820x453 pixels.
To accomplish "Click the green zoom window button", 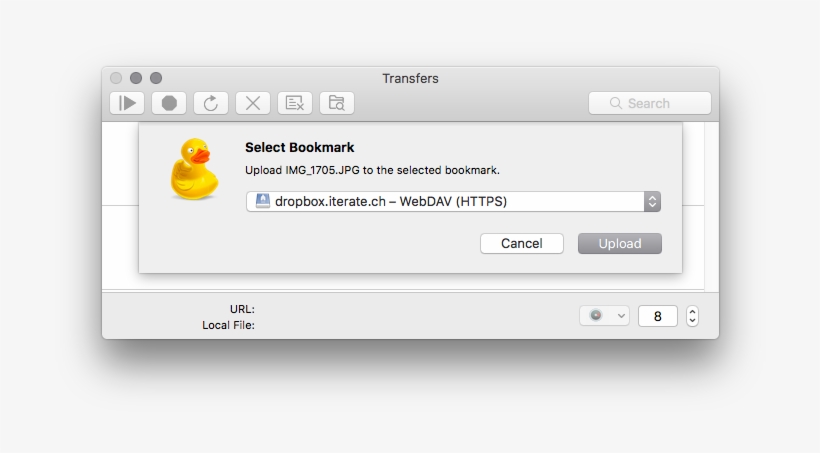I will (x=156, y=78).
